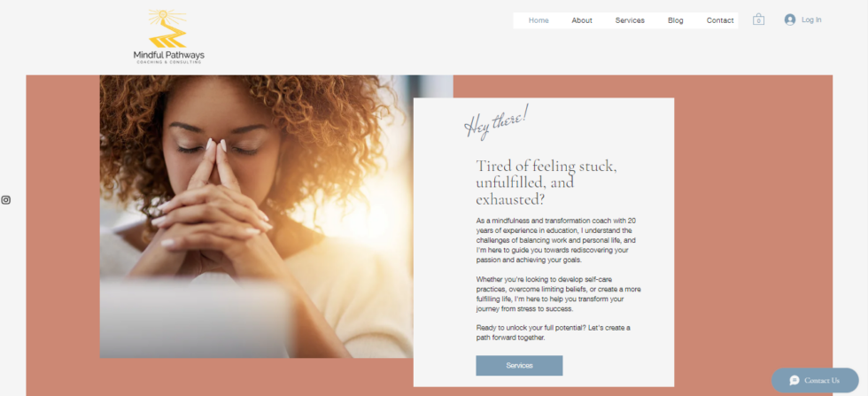Open the Contact Us chat widget
This screenshot has height=396, width=868.
(x=815, y=380)
